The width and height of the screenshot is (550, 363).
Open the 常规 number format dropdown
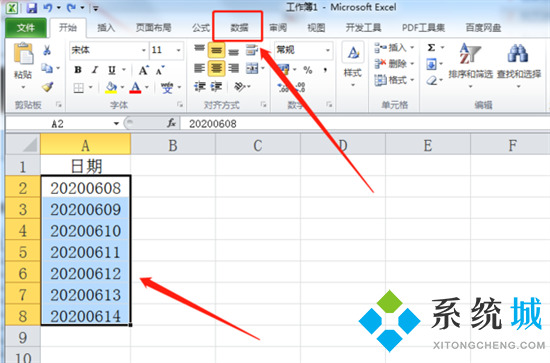(328, 50)
